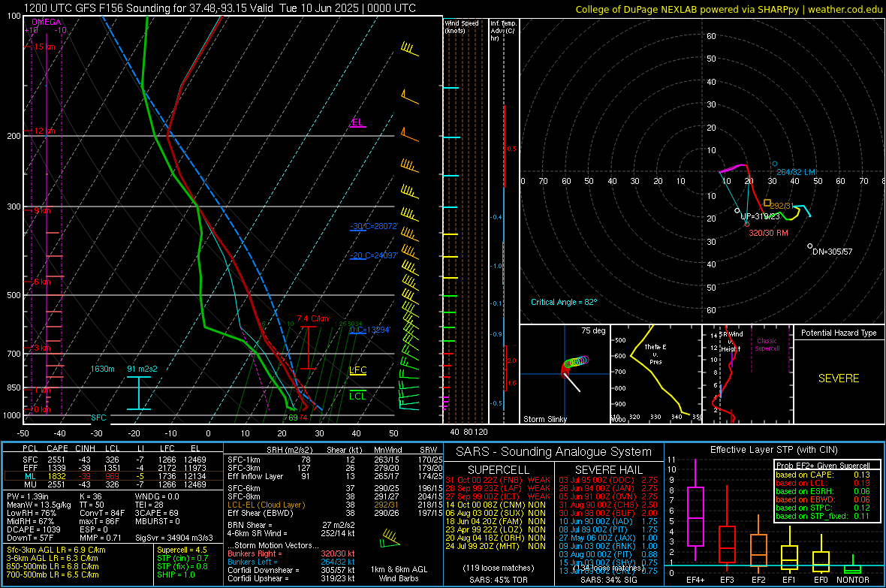Click the Corfidi Downshear = 305/57 kt text
This screenshot has height=588, width=886.
[291, 570]
